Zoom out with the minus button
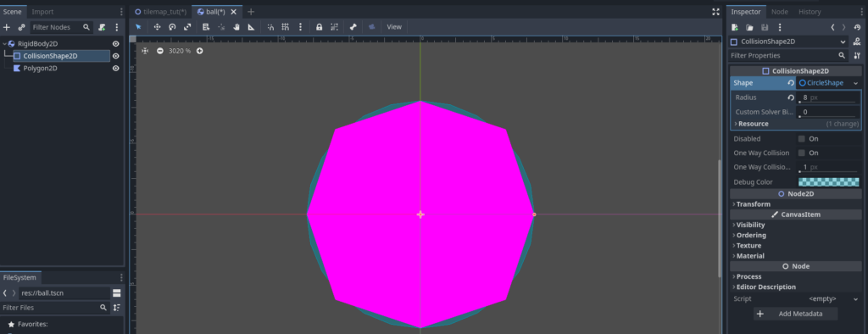The height and width of the screenshot is (334, 868). (x=160, y=51)
